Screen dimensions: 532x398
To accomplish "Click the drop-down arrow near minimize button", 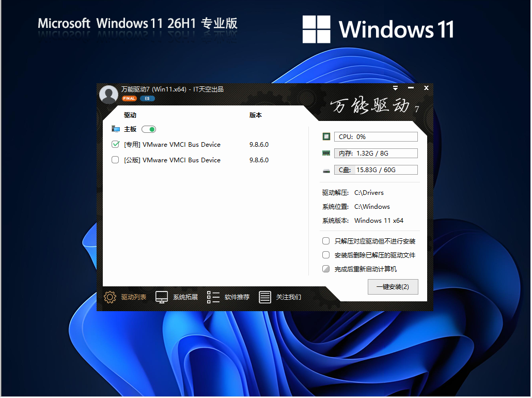I will click(396, 88).
